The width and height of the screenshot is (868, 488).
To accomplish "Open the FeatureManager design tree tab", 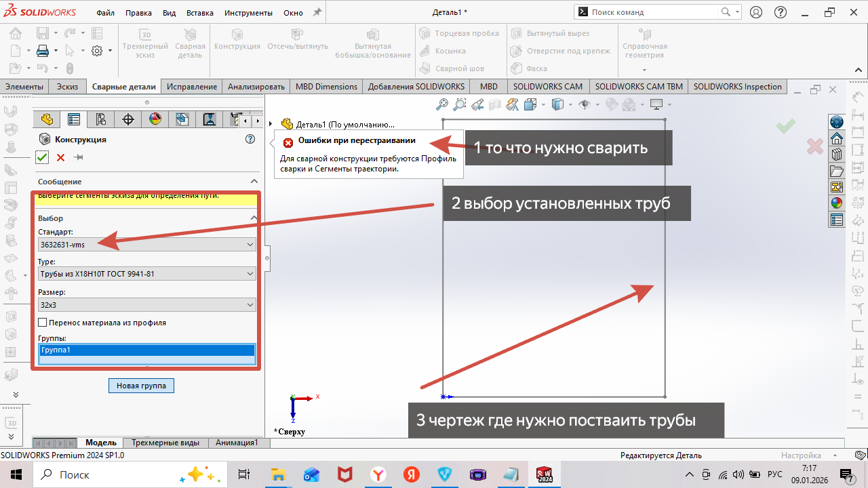I will click(x=47, y=120).
